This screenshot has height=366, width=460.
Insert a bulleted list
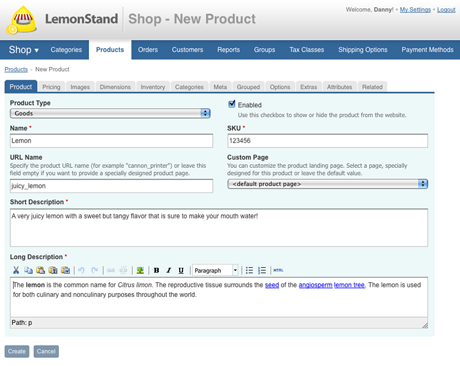coord(249,270)
